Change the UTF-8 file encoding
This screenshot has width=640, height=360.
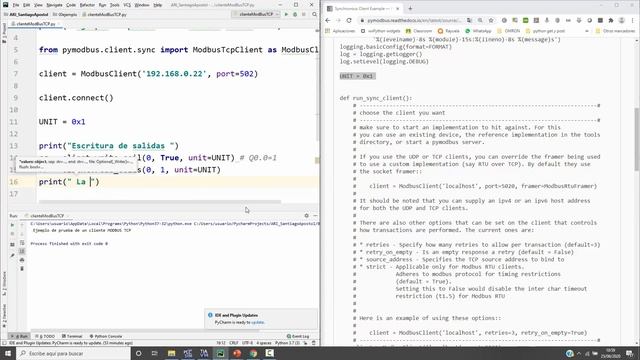[247, 343]
